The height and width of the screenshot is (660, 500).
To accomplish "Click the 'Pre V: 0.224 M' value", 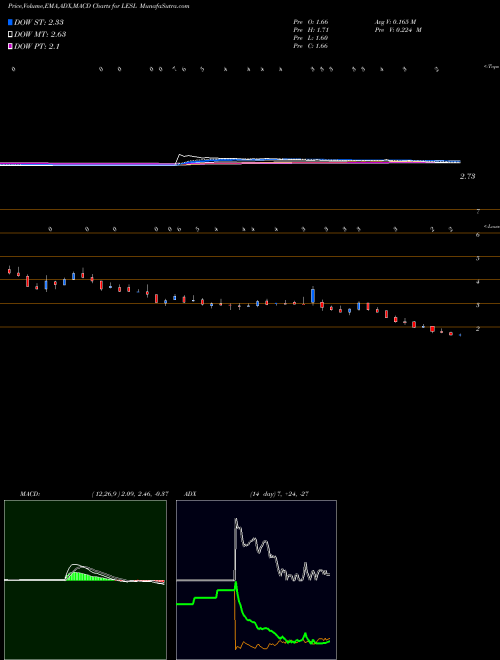I will (399, 30).
